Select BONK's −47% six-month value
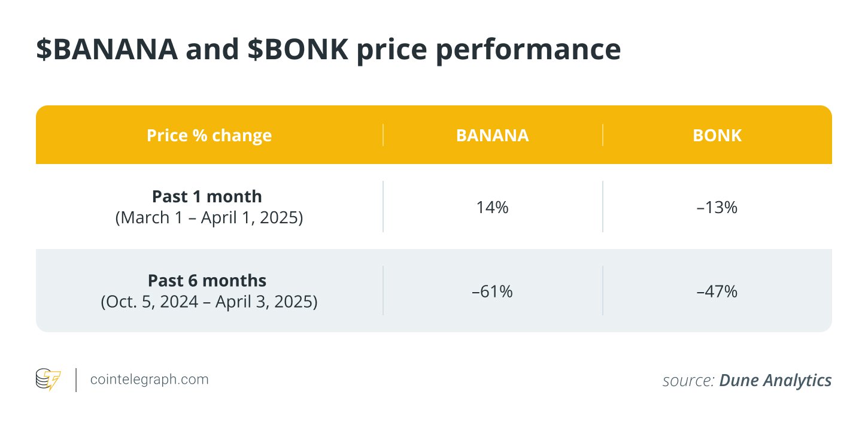The height and width of the screenshot is (428, 868). [717, 292]
